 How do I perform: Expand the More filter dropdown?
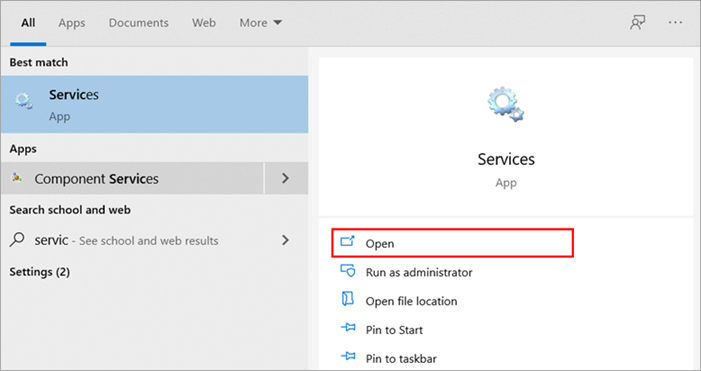pos(261,23)
